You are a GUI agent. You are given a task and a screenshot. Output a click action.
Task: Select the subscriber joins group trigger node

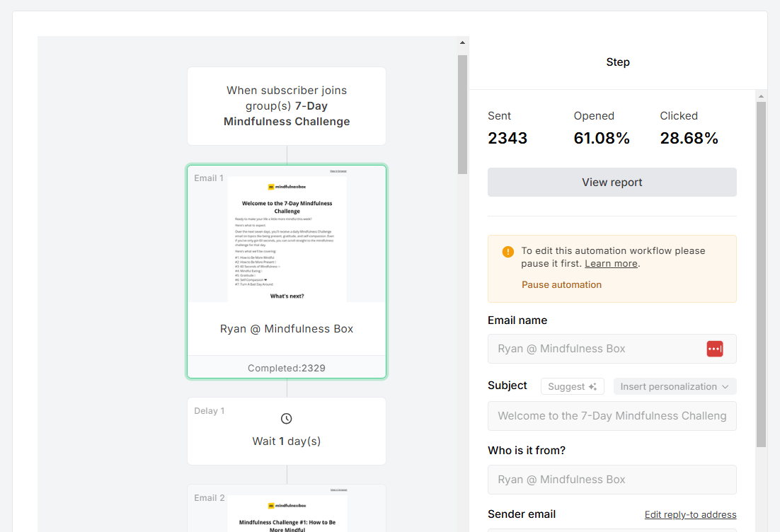click(286, 106)
